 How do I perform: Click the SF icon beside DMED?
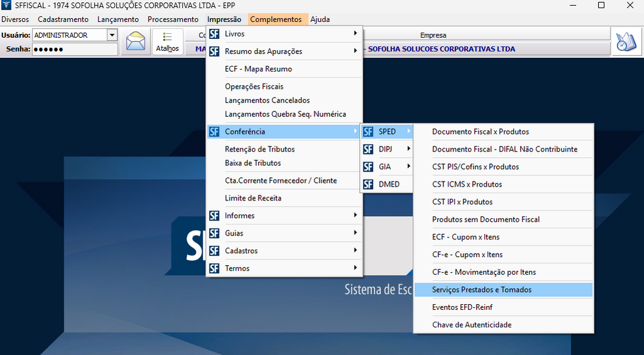point(368,184)
